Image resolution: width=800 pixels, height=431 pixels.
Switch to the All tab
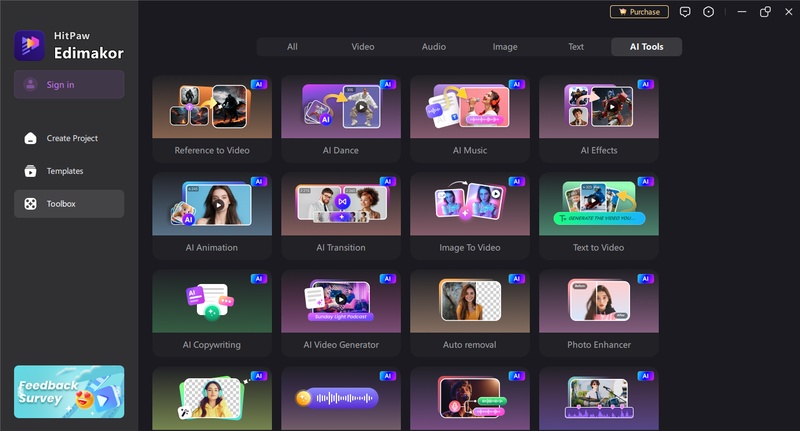pyautogui.click(x=292, y=46)
